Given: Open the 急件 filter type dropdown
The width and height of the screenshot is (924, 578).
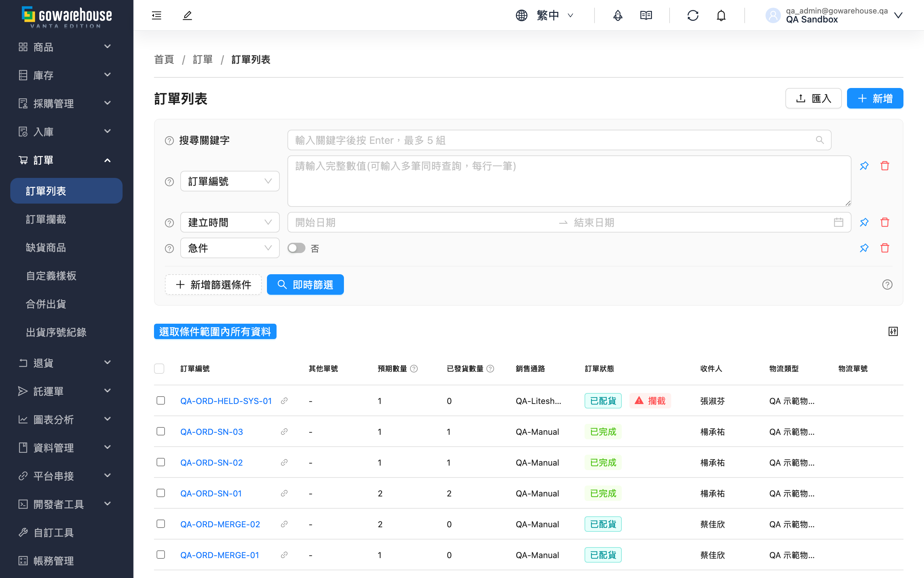Looking at the screenshot, I should click(x=230, y=248).
